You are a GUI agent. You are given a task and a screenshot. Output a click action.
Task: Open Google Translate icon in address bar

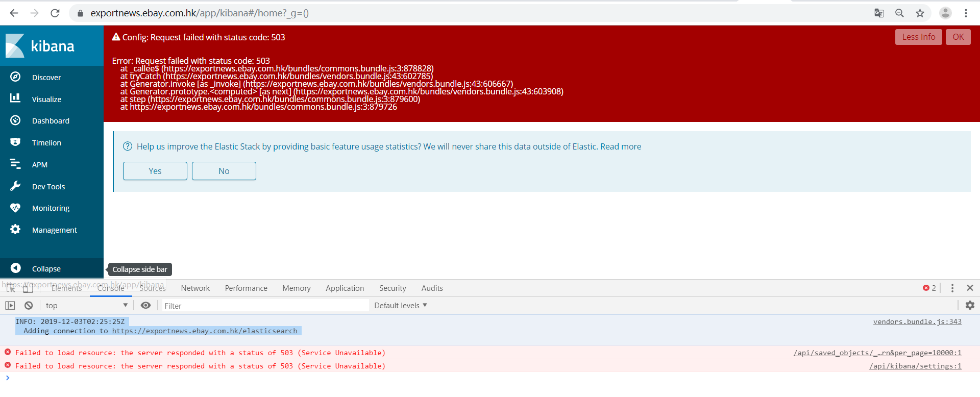[x=879, y=13]
